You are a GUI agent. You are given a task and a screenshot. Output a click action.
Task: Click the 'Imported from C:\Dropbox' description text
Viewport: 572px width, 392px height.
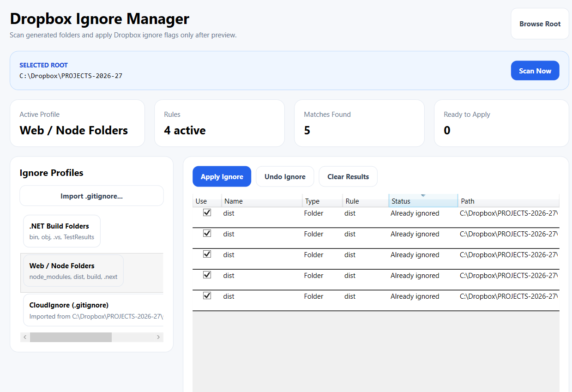pyautogui.click(x=96, y=316)
